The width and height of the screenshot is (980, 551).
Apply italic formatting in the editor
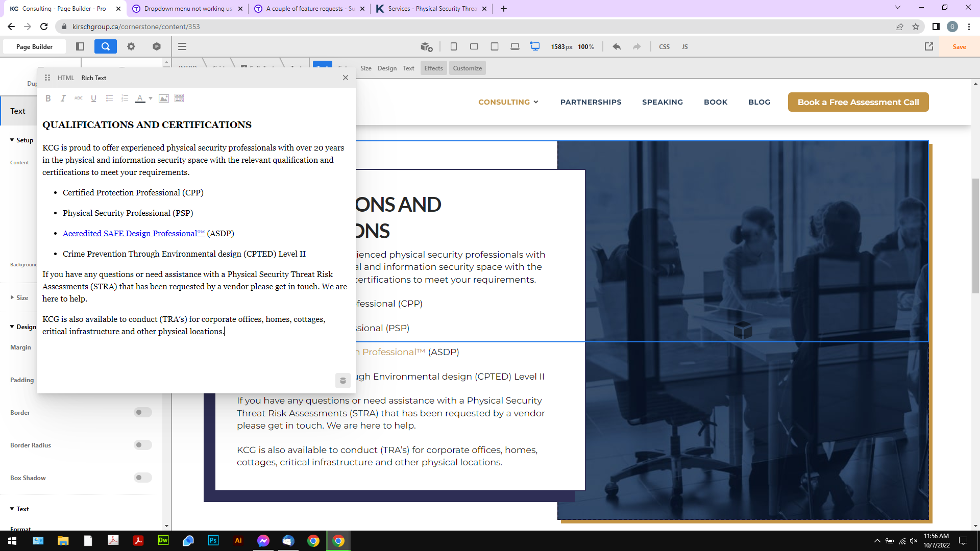[x=63, y=98]
